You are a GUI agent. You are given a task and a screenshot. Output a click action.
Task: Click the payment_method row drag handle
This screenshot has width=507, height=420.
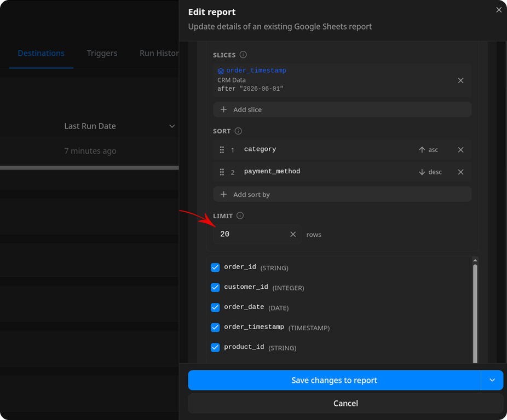point(222,172)
